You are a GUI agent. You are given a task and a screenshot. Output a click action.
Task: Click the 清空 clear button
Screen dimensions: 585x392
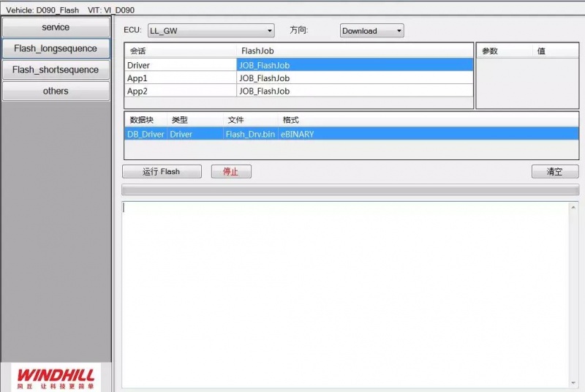tap(554, 171)
